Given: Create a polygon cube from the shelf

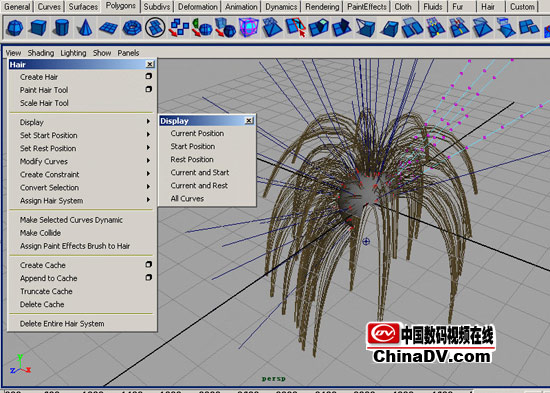Looking at the screenshot, I should (38, 28).
